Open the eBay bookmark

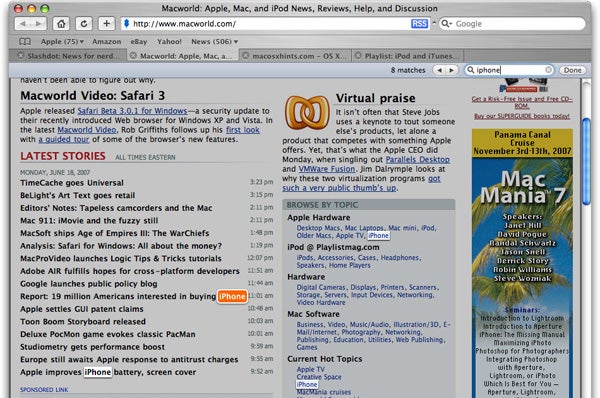click(x=139, y=41)
